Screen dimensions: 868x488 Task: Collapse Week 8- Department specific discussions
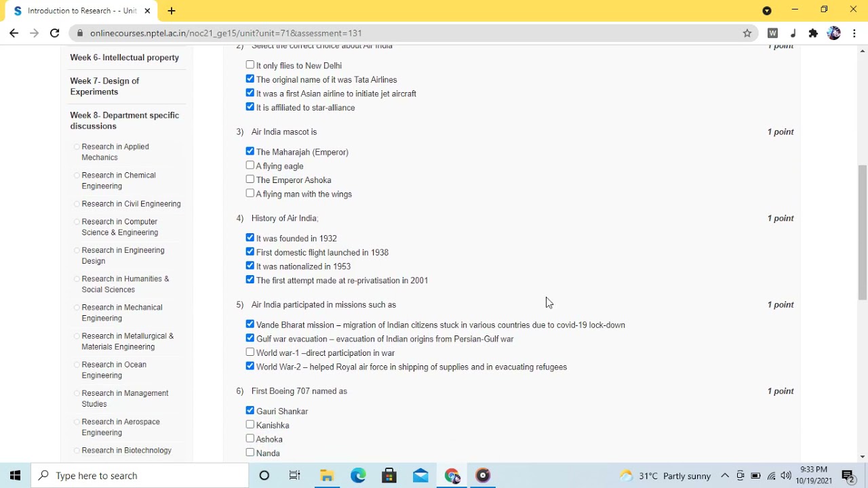tap(124, 121)
